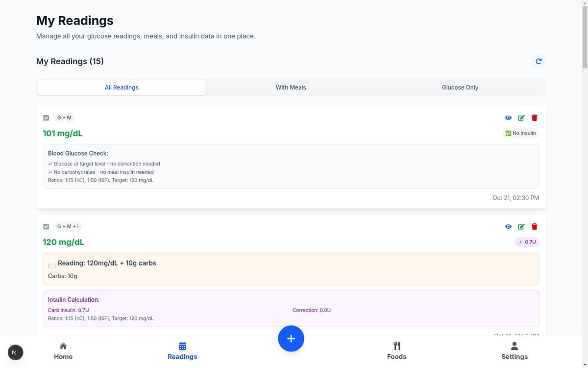Click the Insulin Calculation heading
588x368 pixels.
click(x=73, y=299)
